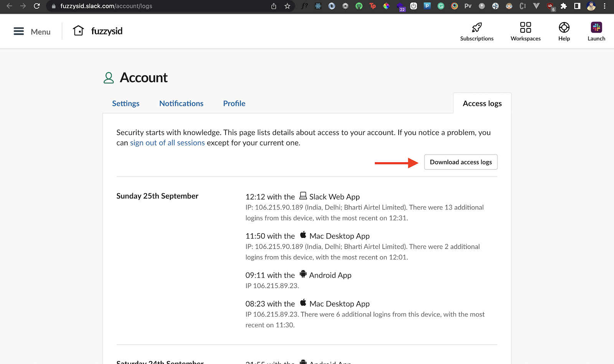Open the Tp red extension
The width and height of the screenshot is (614, 364).
point(373,6)
